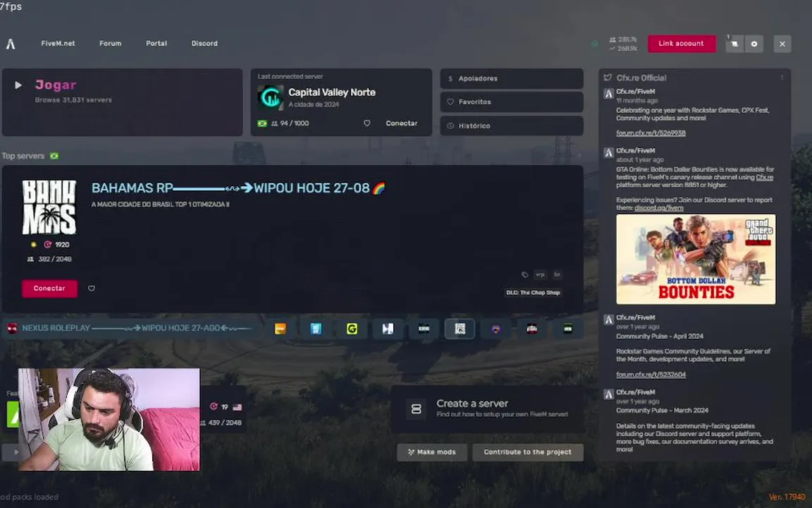Click the vrp tag on Bahamas RP
Viewport: 812px width, 508px height.
(540, 274)
